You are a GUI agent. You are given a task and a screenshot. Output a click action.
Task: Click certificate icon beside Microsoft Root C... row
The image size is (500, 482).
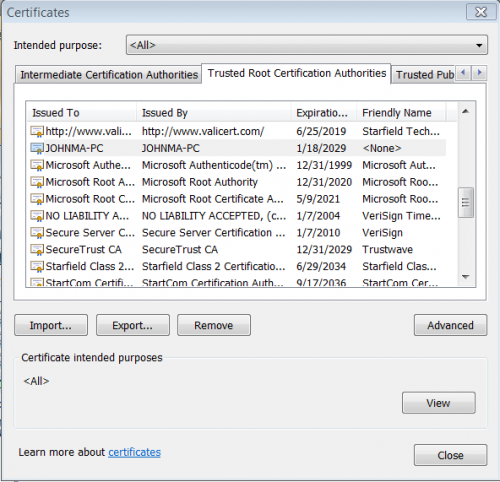[37, 199]
